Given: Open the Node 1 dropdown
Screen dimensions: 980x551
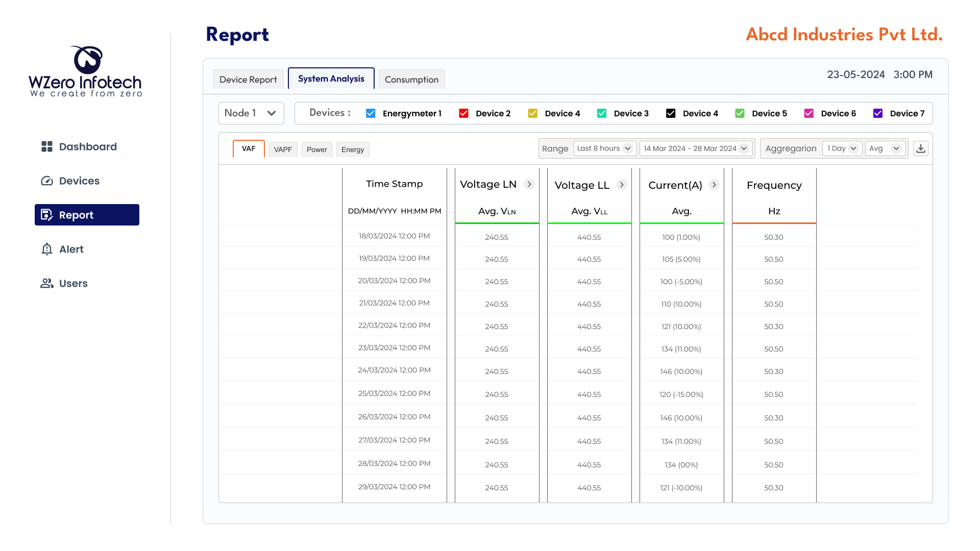Looking at the screenshot, I should tap(251, 113).
